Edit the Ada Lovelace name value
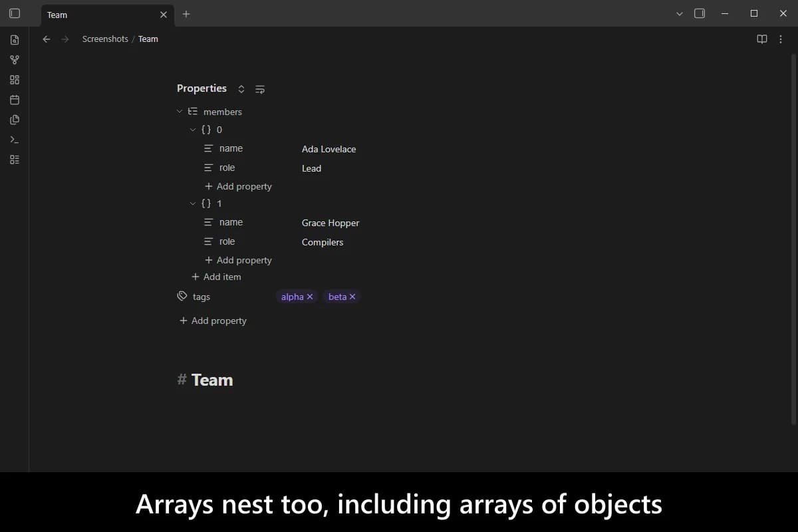The width and height of the screenshot is (798, 532). (329, 149)
